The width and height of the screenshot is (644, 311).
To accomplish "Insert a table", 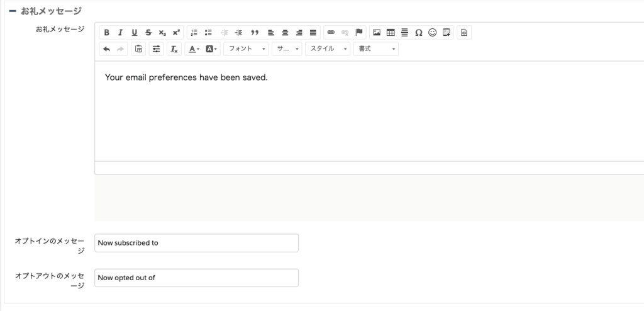I will [x=391, y=33].
